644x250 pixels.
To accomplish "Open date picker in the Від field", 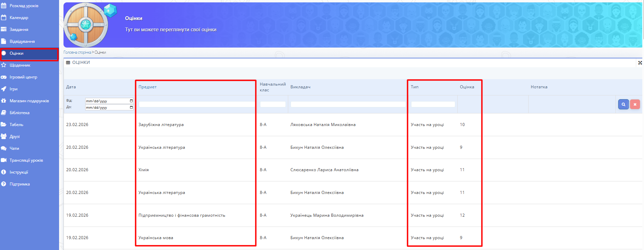I will 131,101.
